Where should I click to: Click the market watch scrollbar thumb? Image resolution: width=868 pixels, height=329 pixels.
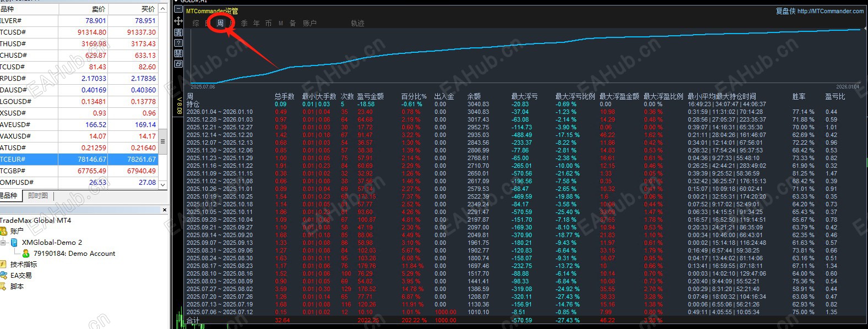[162, 141]
